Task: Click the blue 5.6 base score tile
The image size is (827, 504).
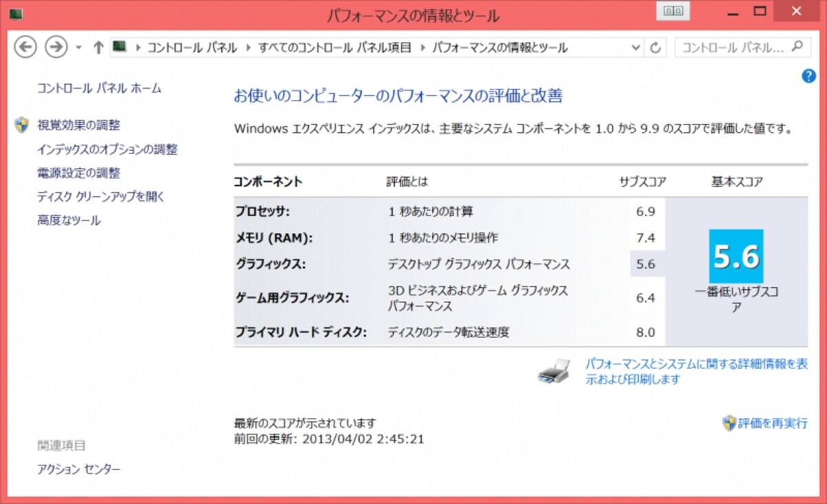Action: tap(736, 256)
